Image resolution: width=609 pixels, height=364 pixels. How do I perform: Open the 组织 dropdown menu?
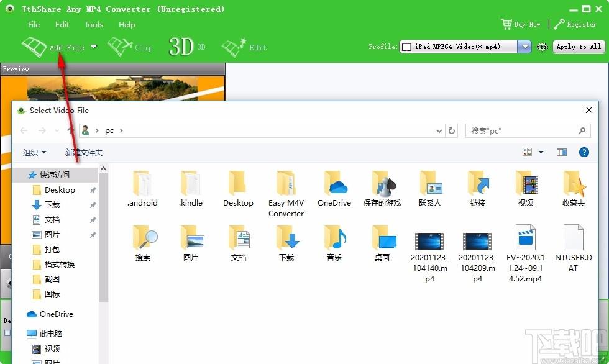[35, 153]
